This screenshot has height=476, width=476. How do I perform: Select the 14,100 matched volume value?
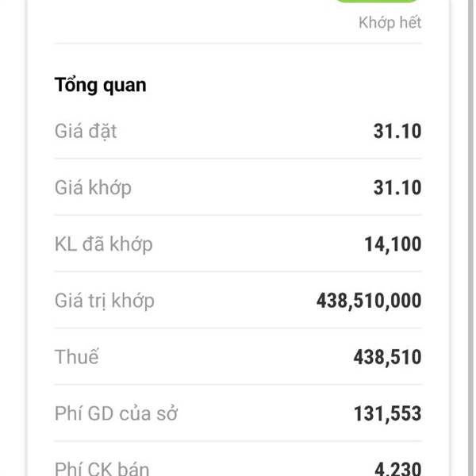click(x=393, y=244)
